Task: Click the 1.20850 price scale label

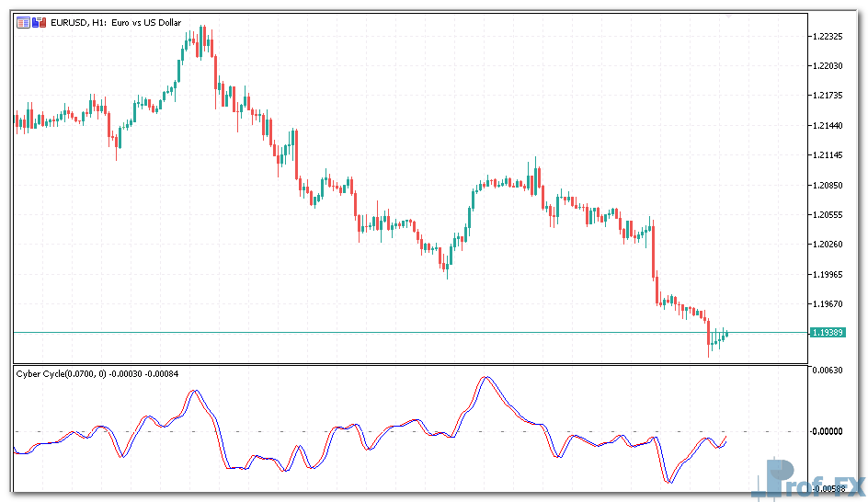Action: point(829,186)
